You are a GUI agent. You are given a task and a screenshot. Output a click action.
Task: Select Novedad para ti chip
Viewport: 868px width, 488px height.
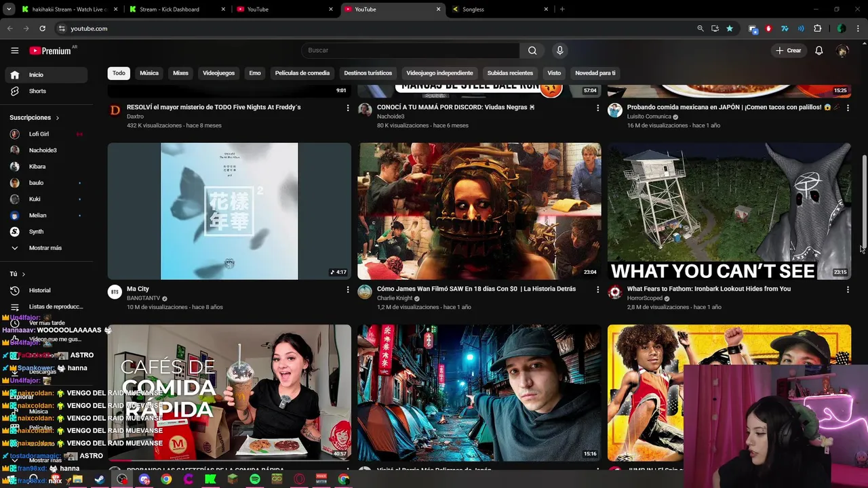(x=595, y=73)
